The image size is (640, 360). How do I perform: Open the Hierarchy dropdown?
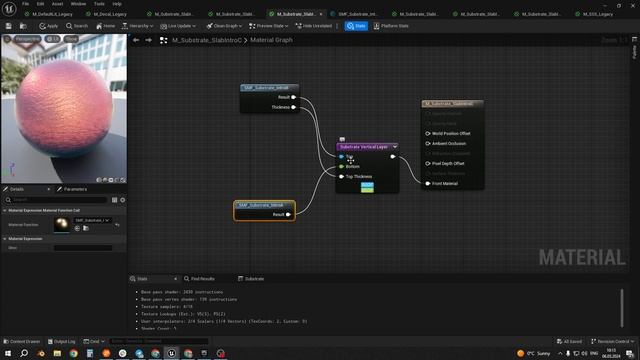coord(138,26)
